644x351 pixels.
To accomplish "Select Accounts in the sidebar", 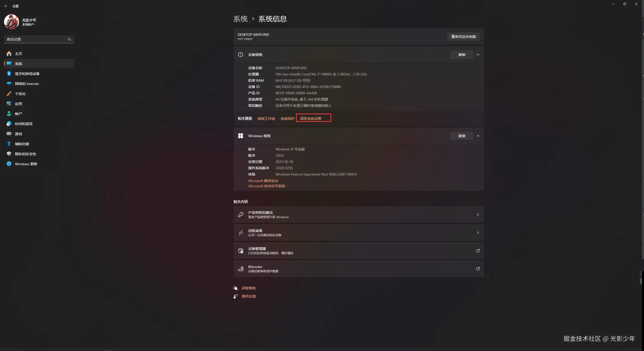I will click(18, 114).
